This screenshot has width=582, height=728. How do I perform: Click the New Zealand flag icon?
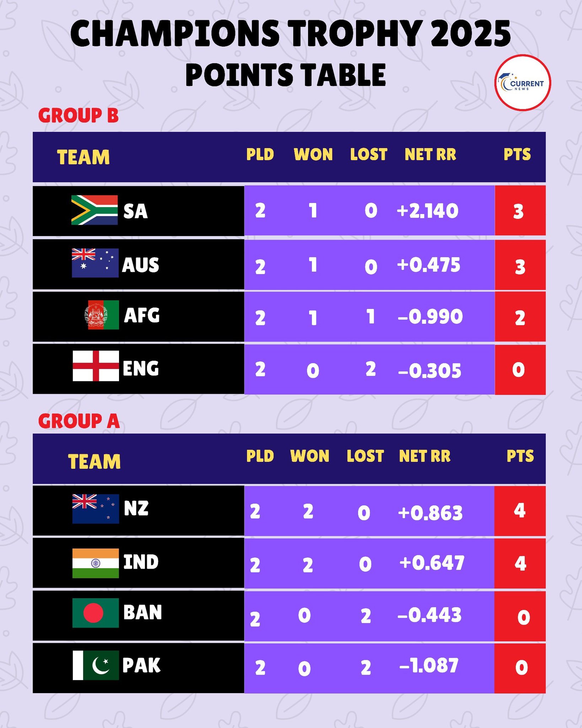(x=96, y=509)
